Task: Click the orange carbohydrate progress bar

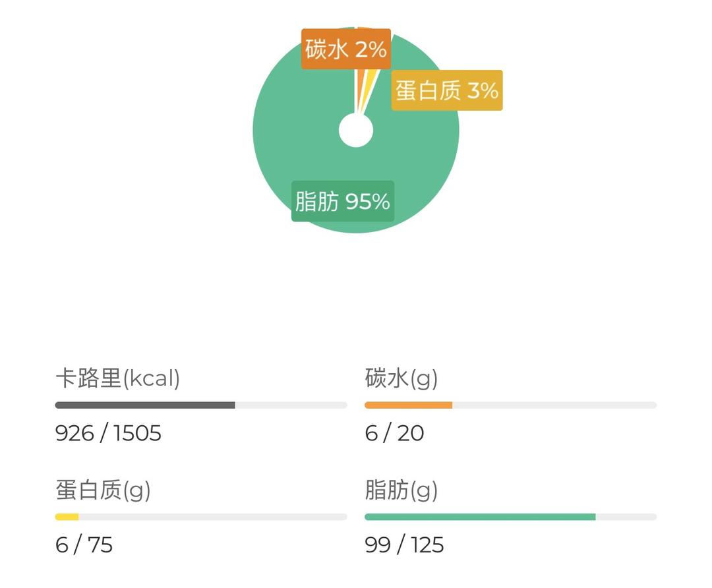Action: click(409, 405)
